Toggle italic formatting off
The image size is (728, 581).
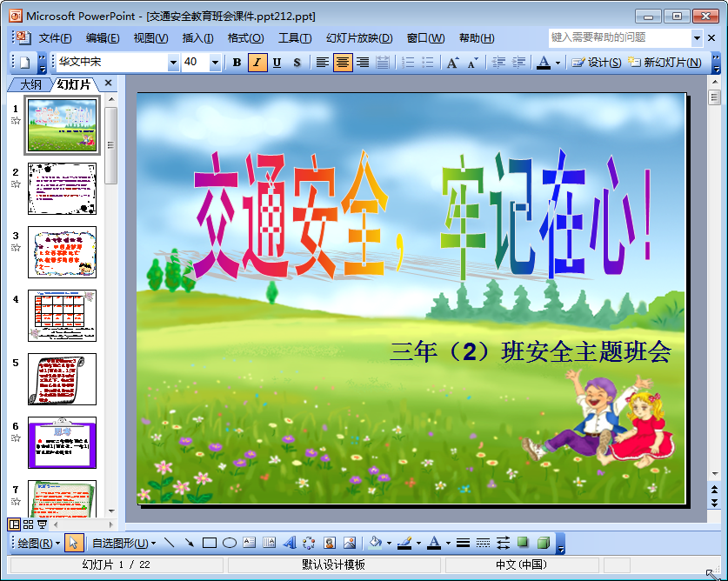tap(257, 62)
